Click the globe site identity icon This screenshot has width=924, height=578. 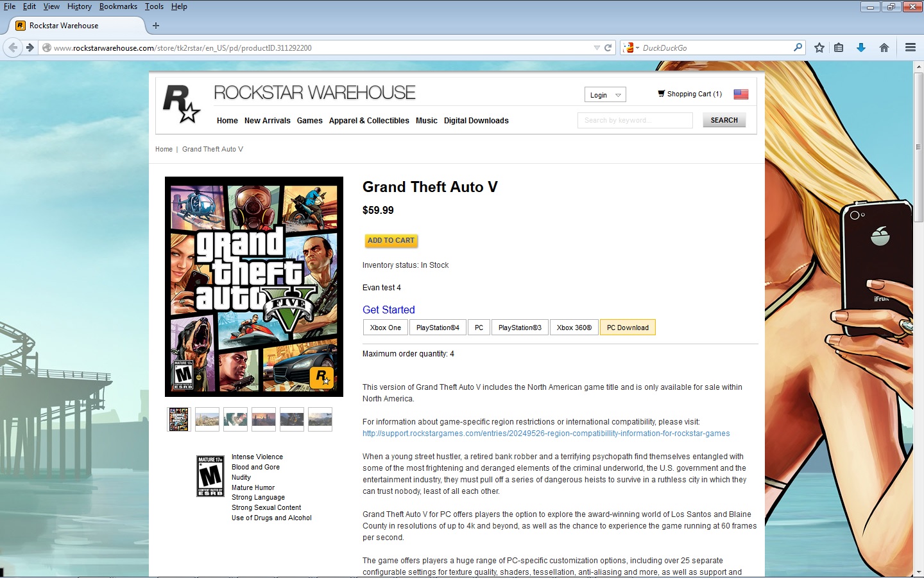[x=46, y=48]
